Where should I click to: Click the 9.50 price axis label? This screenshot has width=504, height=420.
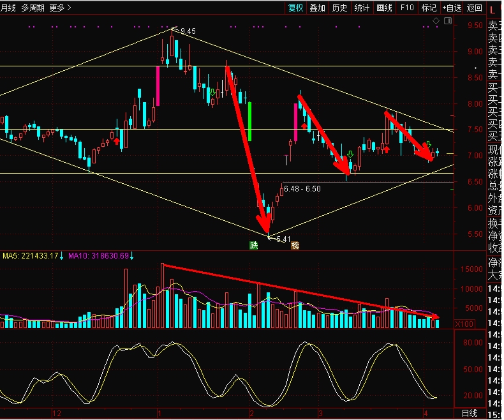[x=475, y=25]
